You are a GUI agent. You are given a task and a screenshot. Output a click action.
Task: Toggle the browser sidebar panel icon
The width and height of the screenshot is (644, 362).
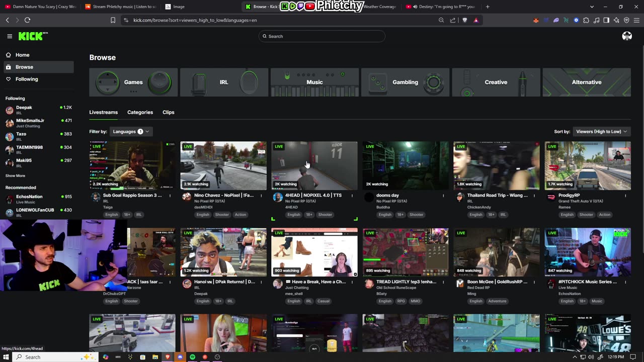coord(606,20)
